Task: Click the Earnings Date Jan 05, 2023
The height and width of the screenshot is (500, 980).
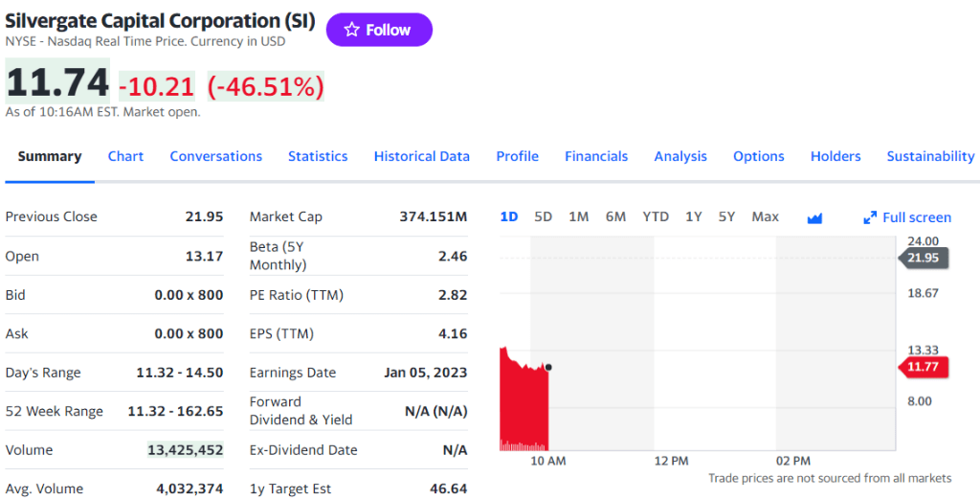Action: (426, 373)
